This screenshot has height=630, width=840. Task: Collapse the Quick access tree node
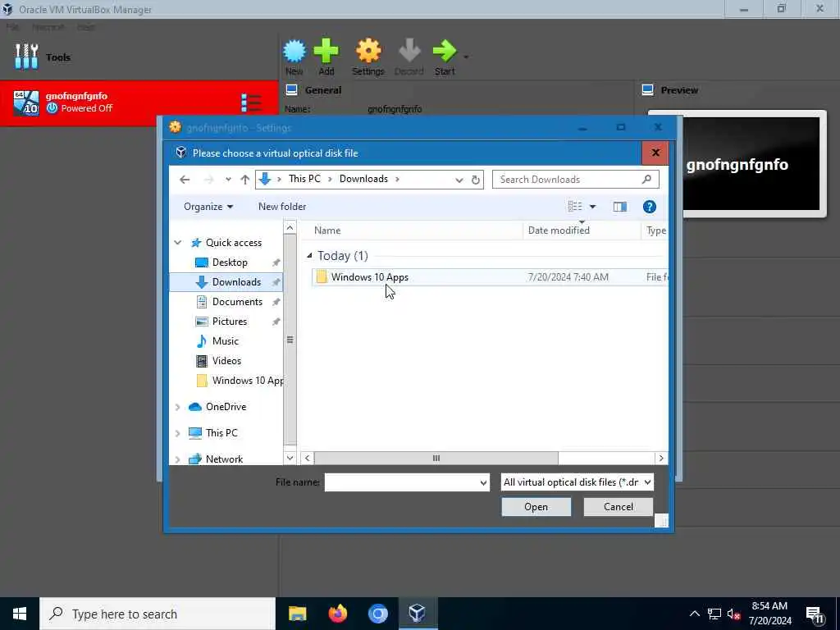178,243
